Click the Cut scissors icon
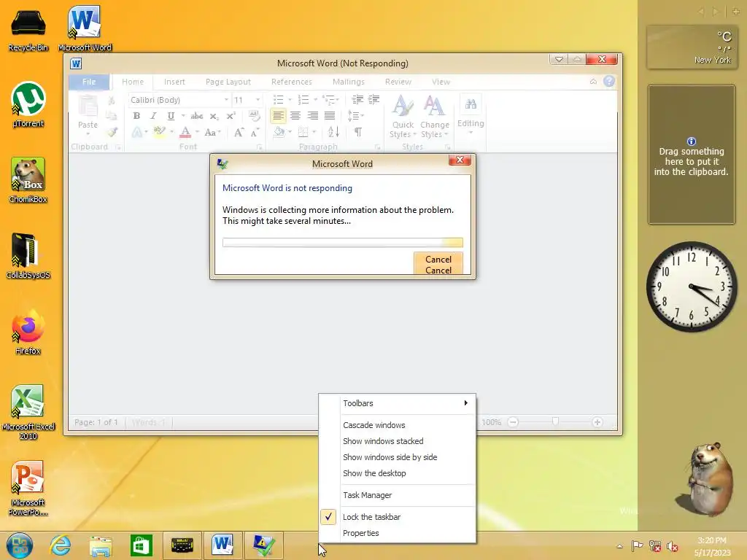Screen dimensions: 747x560 (112, 101)
